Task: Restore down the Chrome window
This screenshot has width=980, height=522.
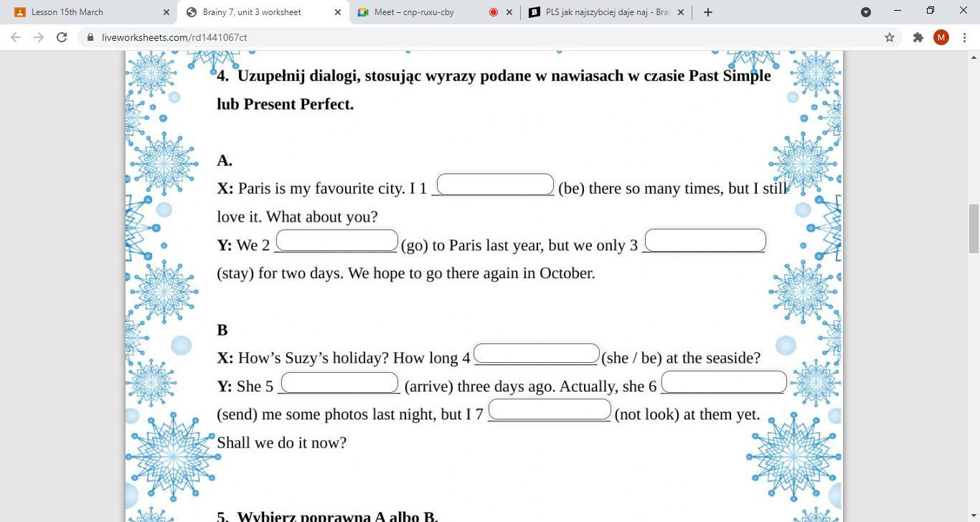Action: click(x=930, y=11)
